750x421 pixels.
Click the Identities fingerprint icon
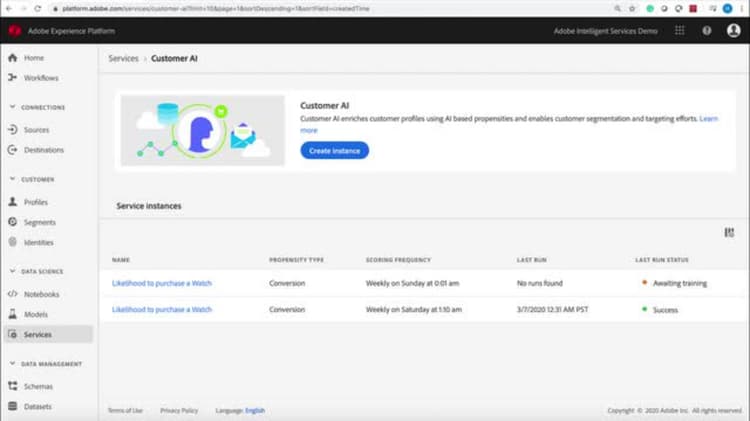[x=13, y=242]
